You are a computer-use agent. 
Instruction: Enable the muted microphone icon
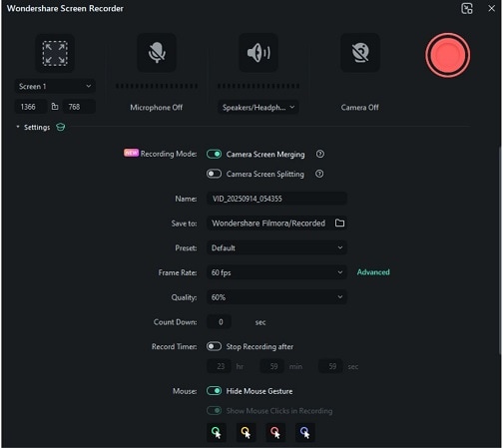click(x=157, y=53)
